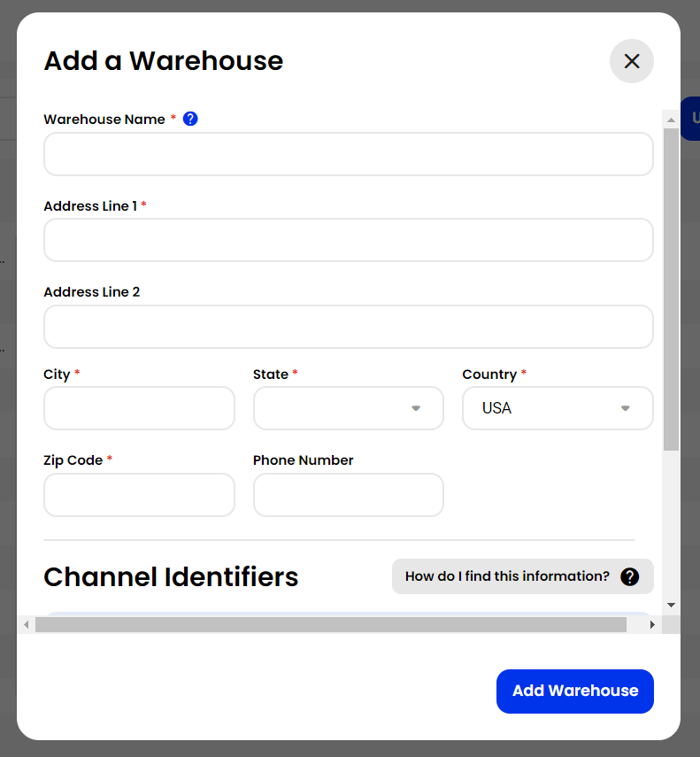
Task: Click the scrollbar up arrow
Action: coord(670,118)
